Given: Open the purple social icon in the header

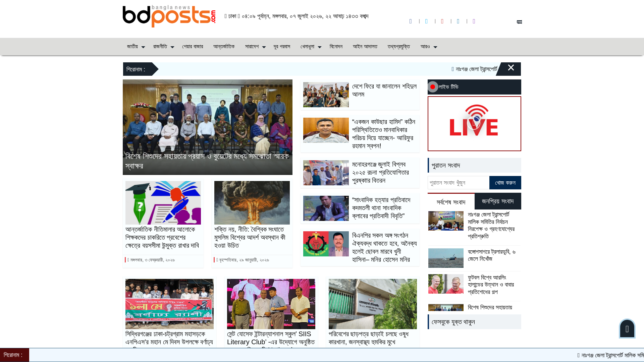Looking at the screenshot, I should coord(474,21).
